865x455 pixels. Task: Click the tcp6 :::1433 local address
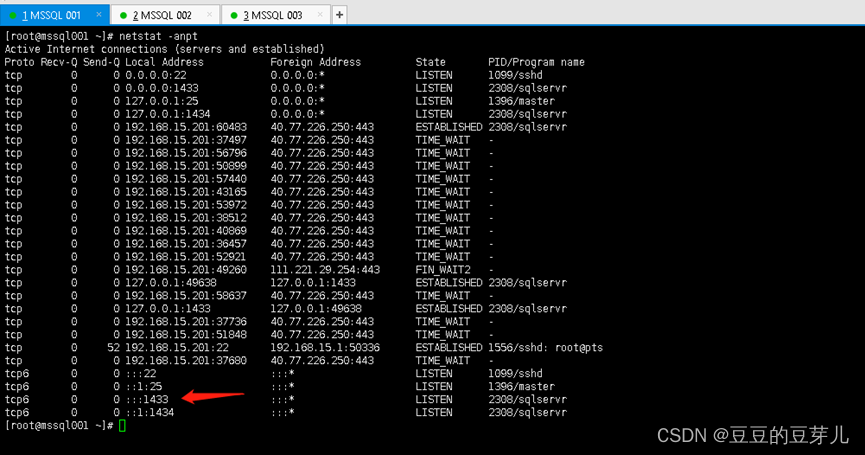[x=147, y=399]
